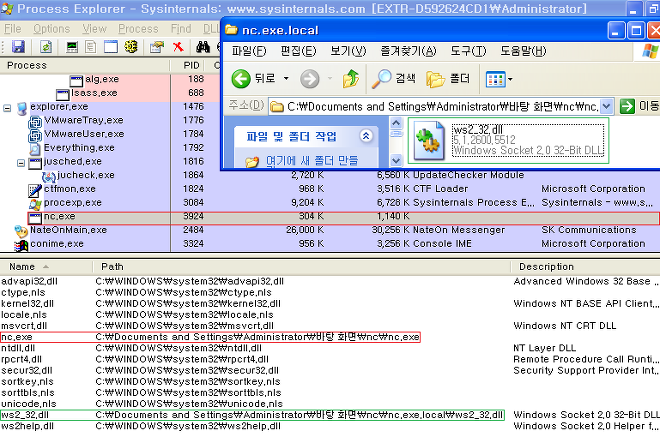This screenshot has width=660, height=437.
Task: Open the 즐겨찾기(A) menu in Explorer
Action: [x=408, y=51]
